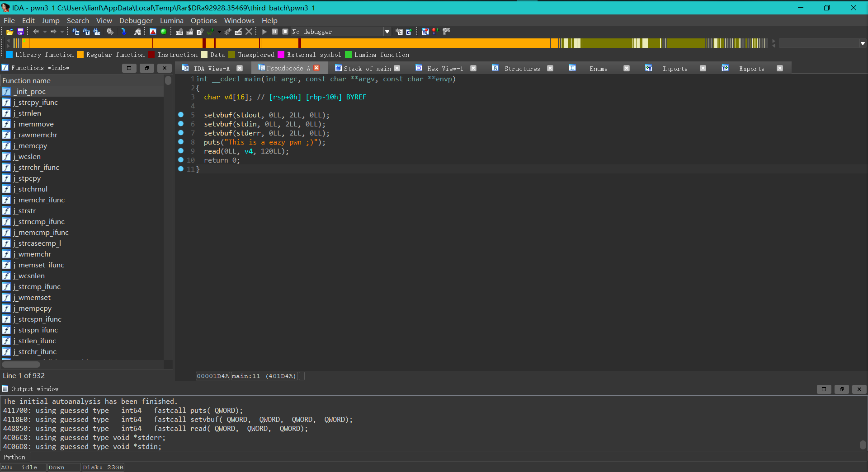
Task: Click the X delete toolbar icon
Action: coord(249,32)
